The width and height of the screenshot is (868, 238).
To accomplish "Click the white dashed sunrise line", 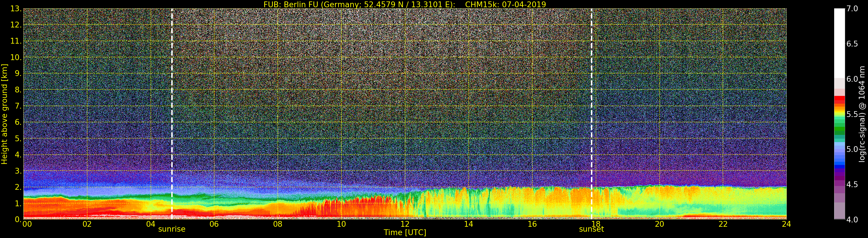I will (172, 101).
